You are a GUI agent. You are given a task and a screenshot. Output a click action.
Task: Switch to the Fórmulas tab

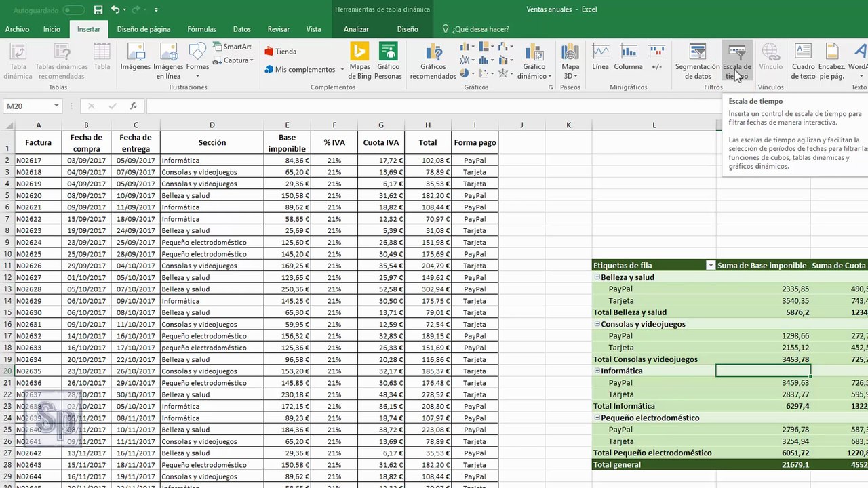tap(201, 29)
